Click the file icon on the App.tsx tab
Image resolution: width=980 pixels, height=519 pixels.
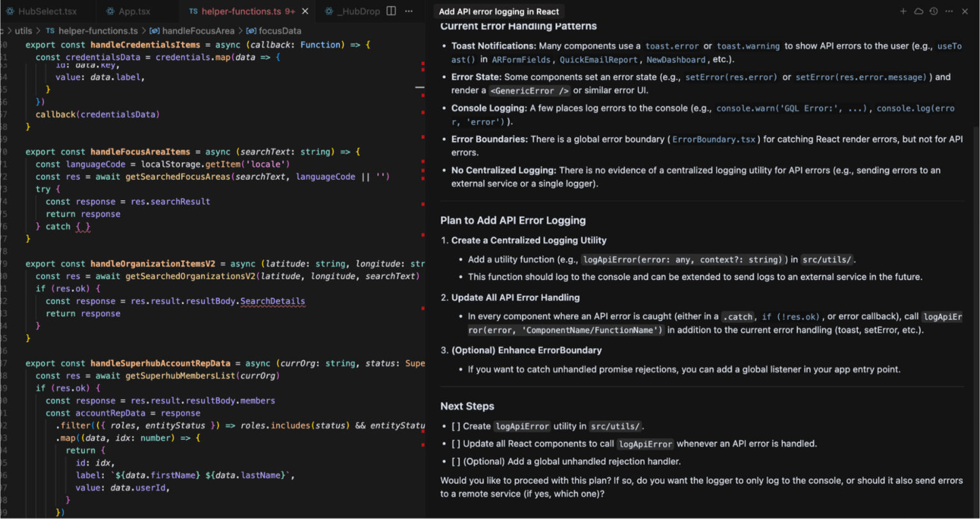(x=111, y=11)
